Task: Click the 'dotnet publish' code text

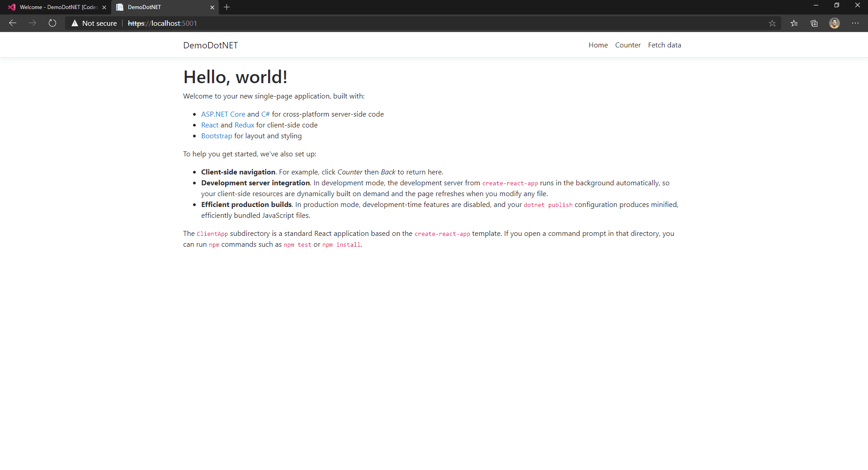Action: click(x=548, y=205)
